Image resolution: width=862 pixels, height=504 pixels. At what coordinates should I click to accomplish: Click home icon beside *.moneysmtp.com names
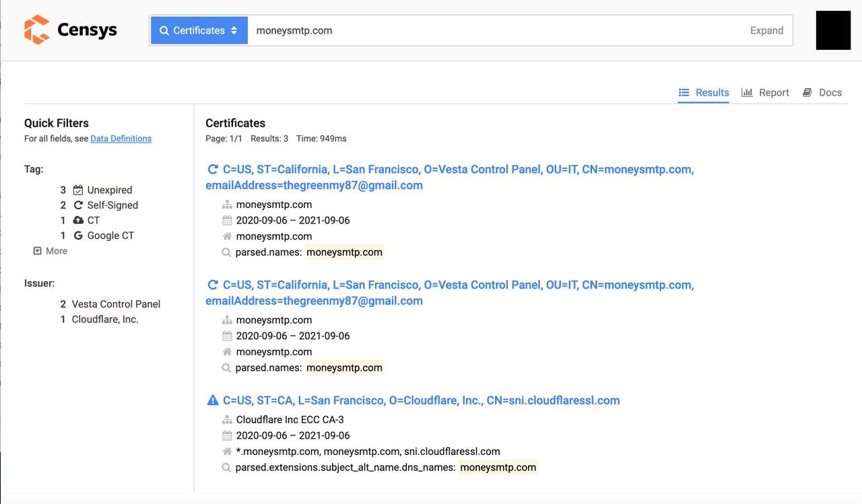pyautogui.click(x=227, y=452)
